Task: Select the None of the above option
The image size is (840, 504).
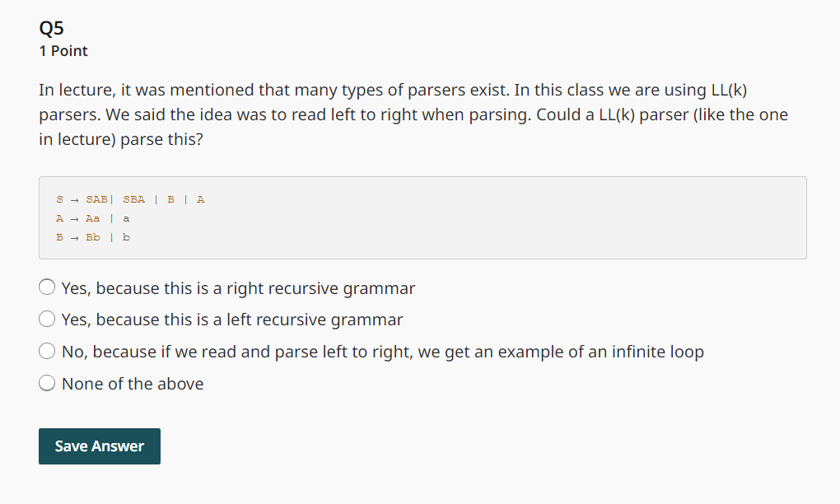Action: coord(47,382)
